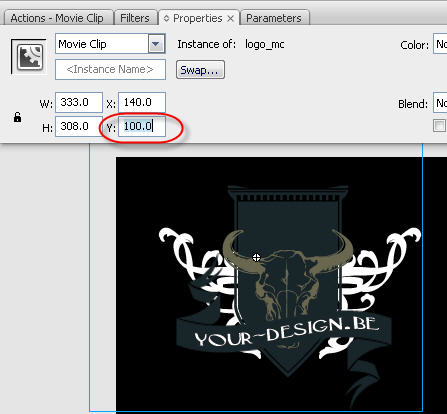Switch to Actions - Movie Clip tab
Image resolution: width=447 pixels, height=414 pixels.
pos(57,18)
